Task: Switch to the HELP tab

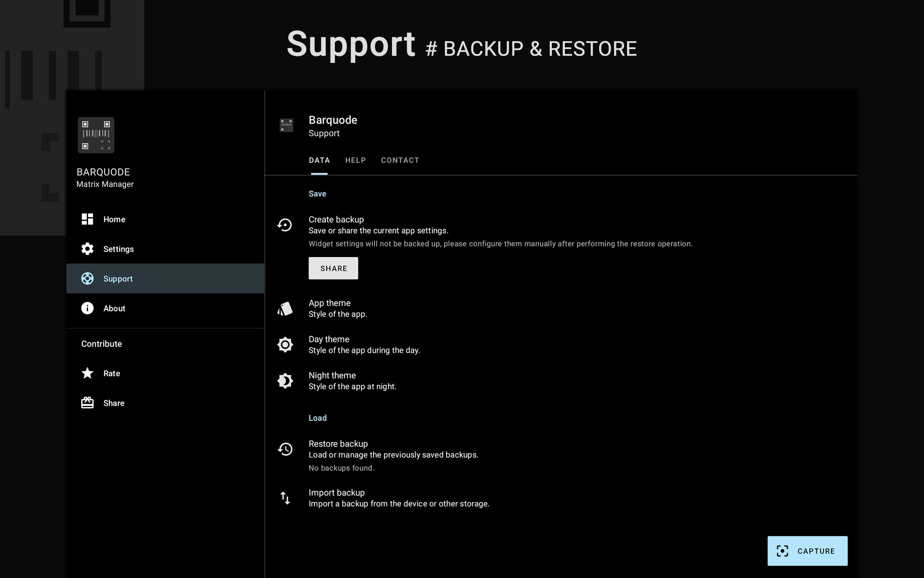Action: (356, 160)
